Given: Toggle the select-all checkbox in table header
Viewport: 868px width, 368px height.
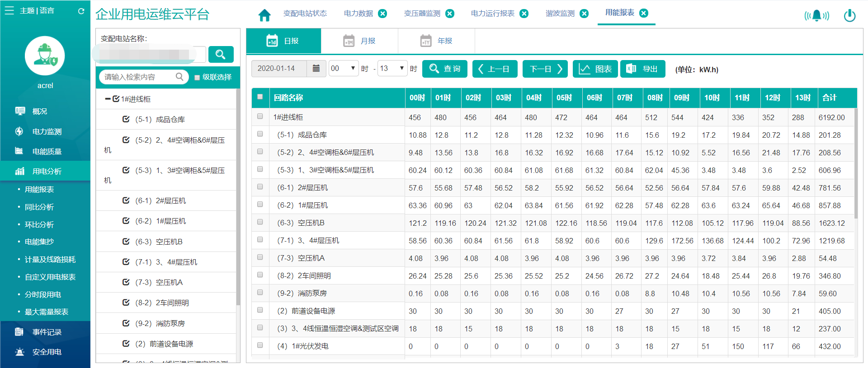Looking at the screenshot, I should pos(260,97).
